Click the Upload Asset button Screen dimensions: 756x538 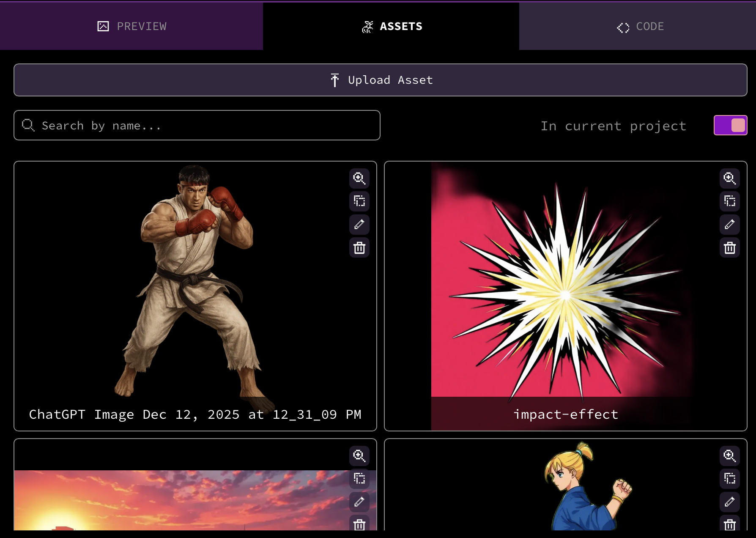(381, 80)
